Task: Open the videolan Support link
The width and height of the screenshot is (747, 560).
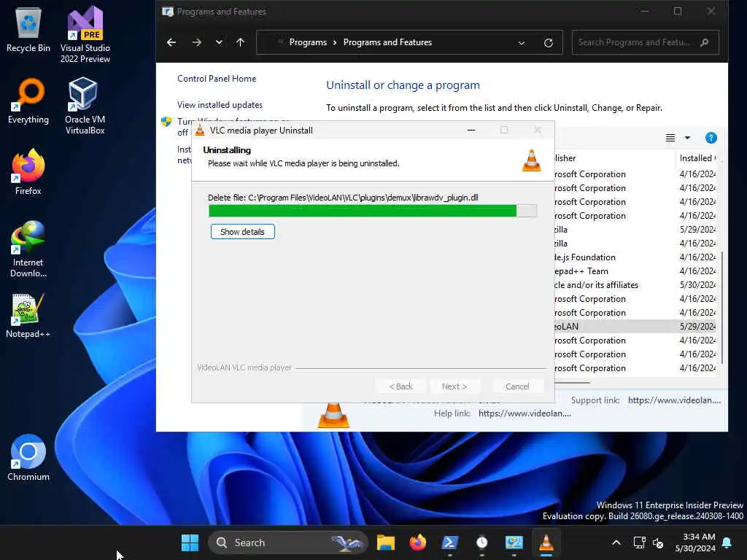Action: tap(674, 400)
